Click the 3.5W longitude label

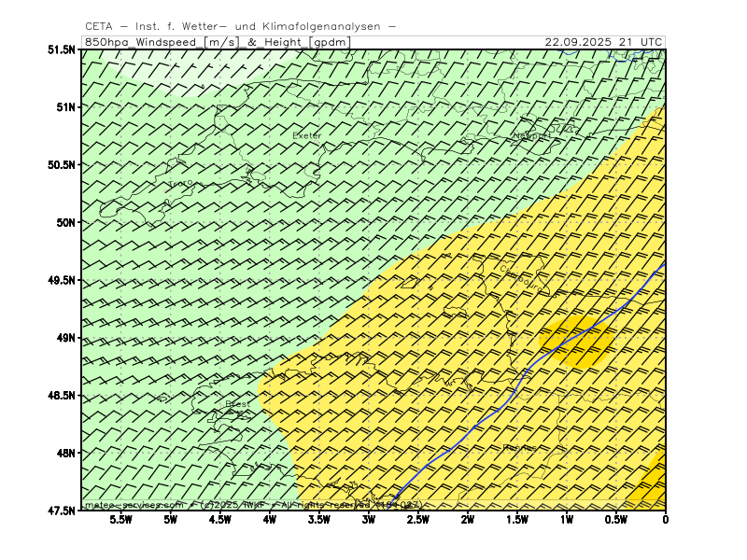pos(319,520)
